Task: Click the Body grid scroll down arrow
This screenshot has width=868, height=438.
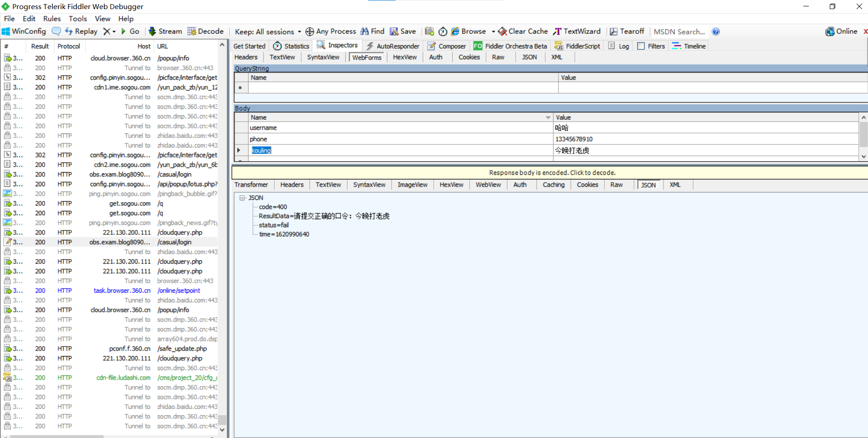Action: click(863, 156)
